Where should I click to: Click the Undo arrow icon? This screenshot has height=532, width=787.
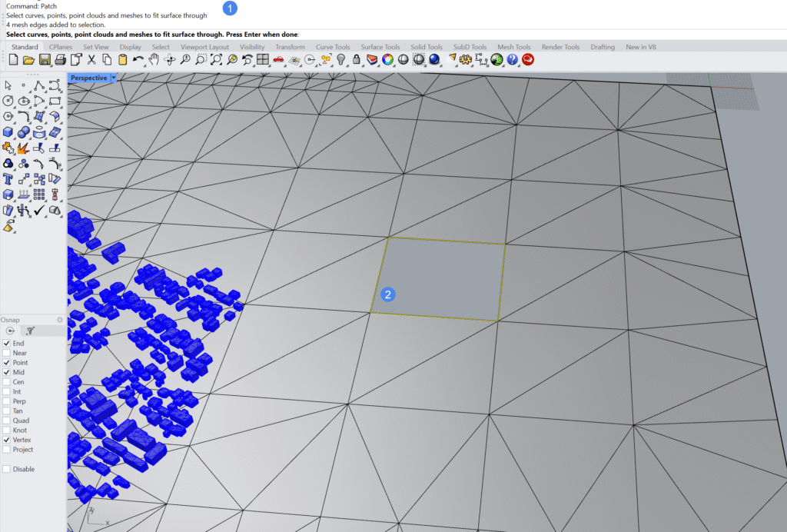pyautogui.click(x=138, y=59)
